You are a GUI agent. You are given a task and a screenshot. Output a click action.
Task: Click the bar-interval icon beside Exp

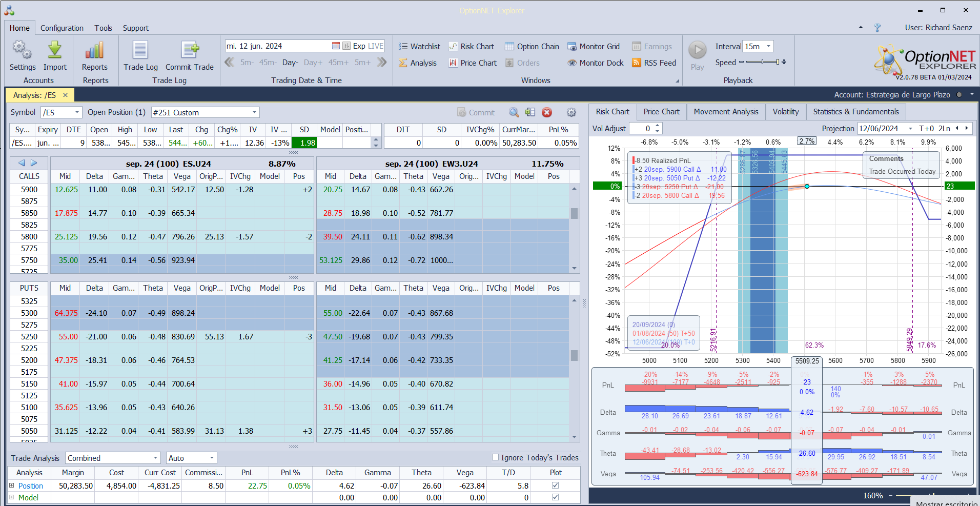click(346, 46)
